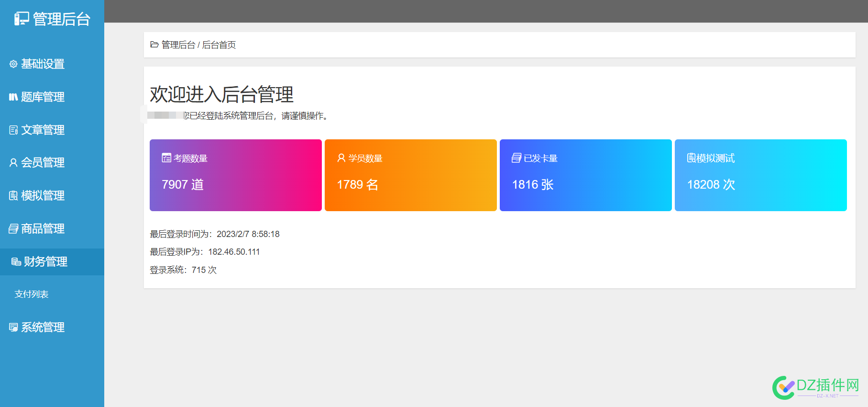Screen dimensions: 868x407
Task: Click the document icon in 模拟测试 card
Action: tap(691, 158)
